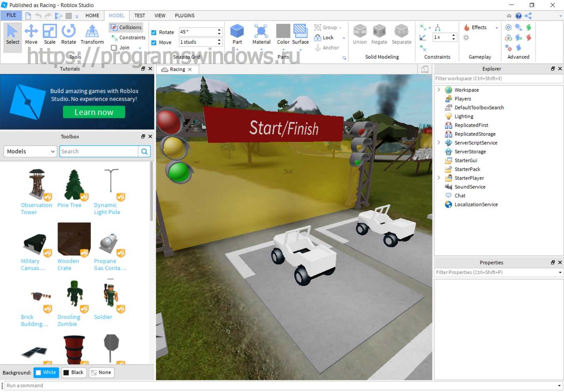Click the Anchor tool
564x392 pixels.
[x=327, y=48]
